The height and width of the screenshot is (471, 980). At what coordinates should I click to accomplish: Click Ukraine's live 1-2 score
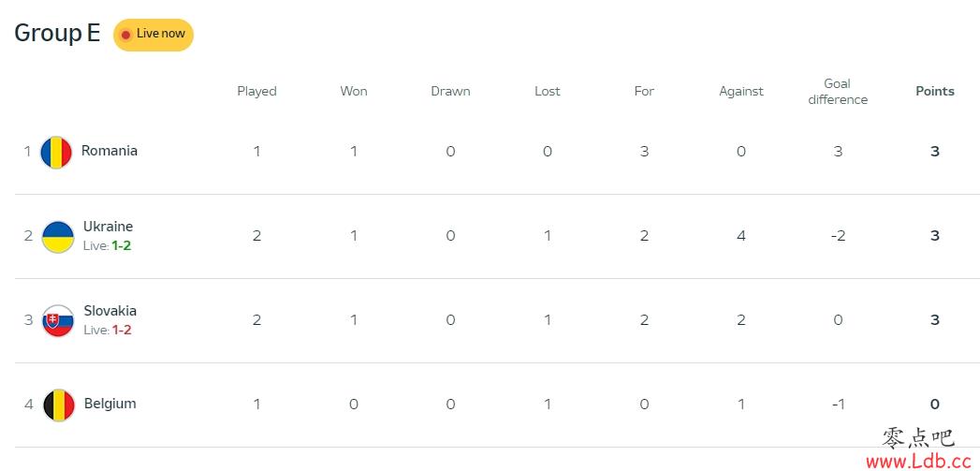click(x=122, y=246)
